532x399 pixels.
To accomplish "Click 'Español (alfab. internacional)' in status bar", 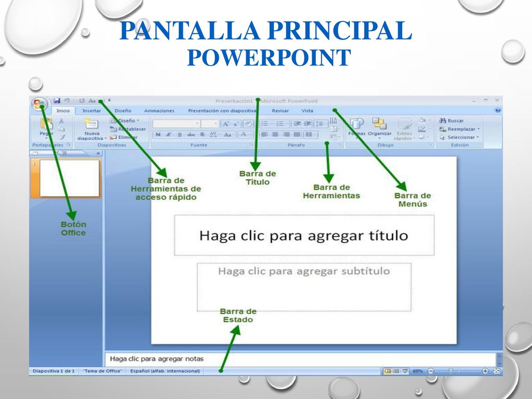I will tap(165, 371).
